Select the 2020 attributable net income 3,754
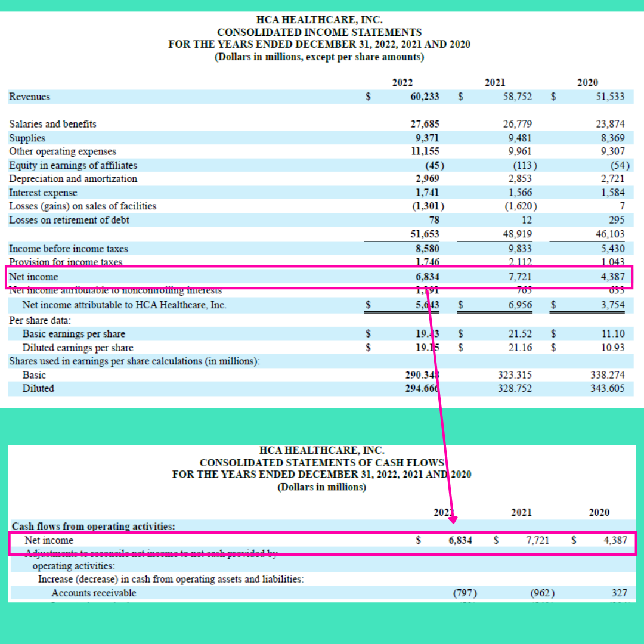 [x=613, y=305]
